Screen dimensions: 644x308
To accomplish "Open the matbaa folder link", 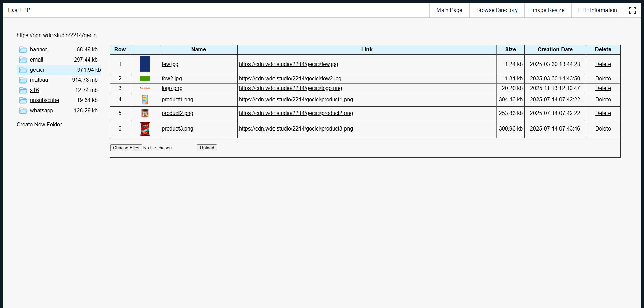I will (x=39, y=80).
